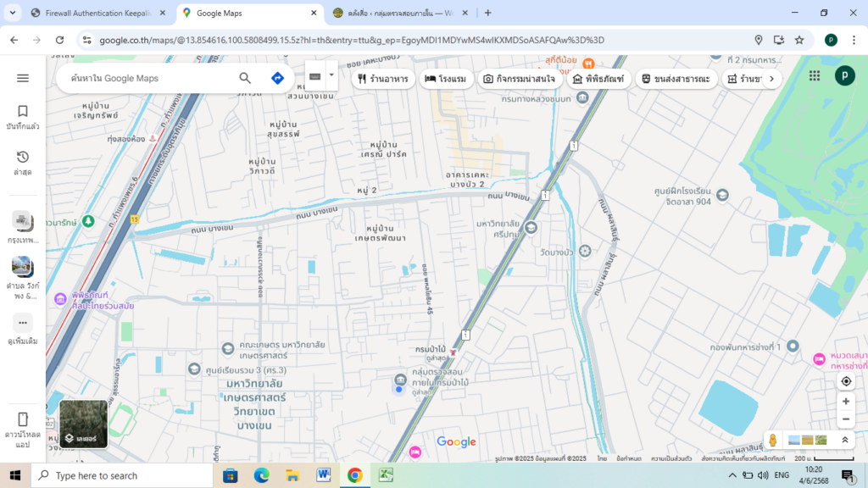Select the พิพิธภัณฑ์ museums chip
The height and width of the screenshot is (488, 868).
598,79
